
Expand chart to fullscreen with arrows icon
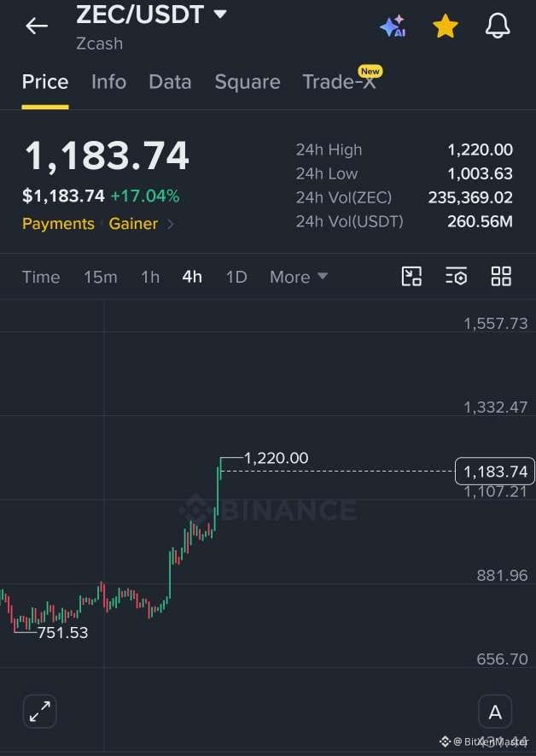tap(39, 712)
